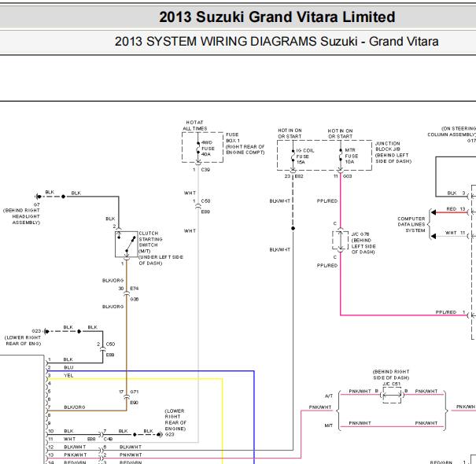Click the 'G7' ground label near headlight note
476x464 pixels.
[x=37, y=204]
